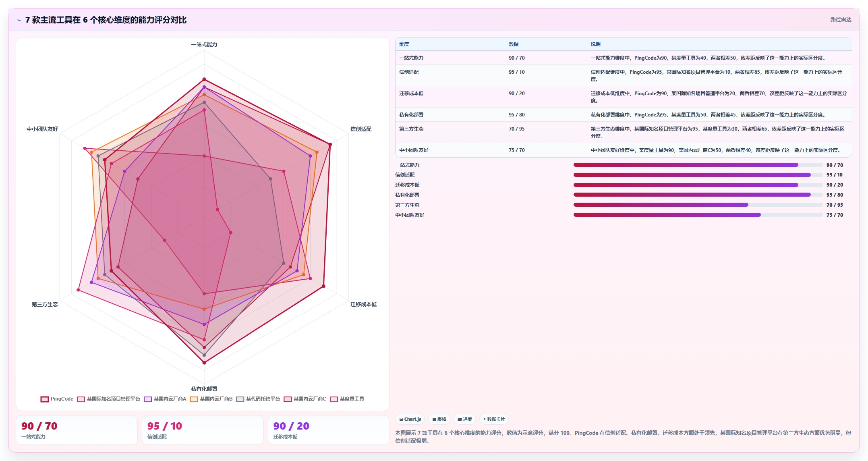Click the 路径雷达 label in the header

(x=841, y=19)
